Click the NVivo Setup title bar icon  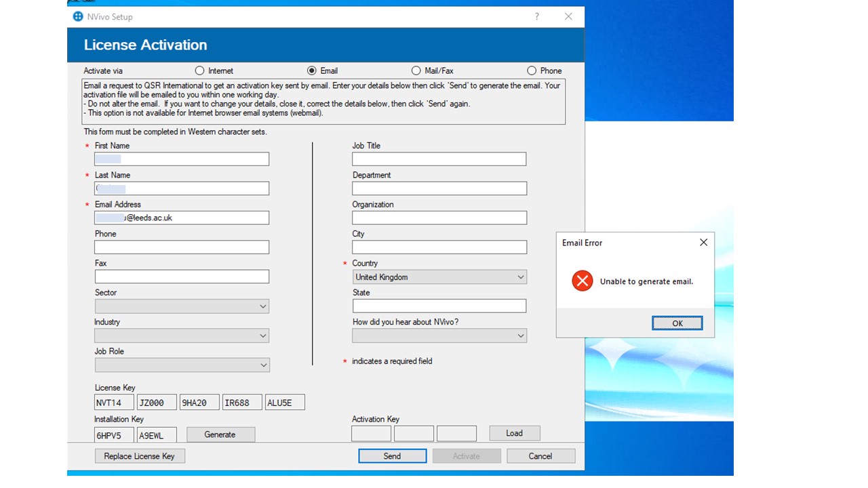(x=78, y=16)
